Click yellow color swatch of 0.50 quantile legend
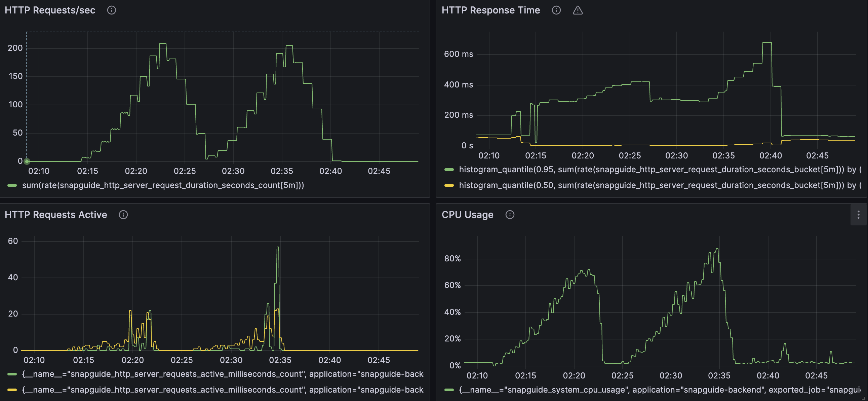 point(449,185)
